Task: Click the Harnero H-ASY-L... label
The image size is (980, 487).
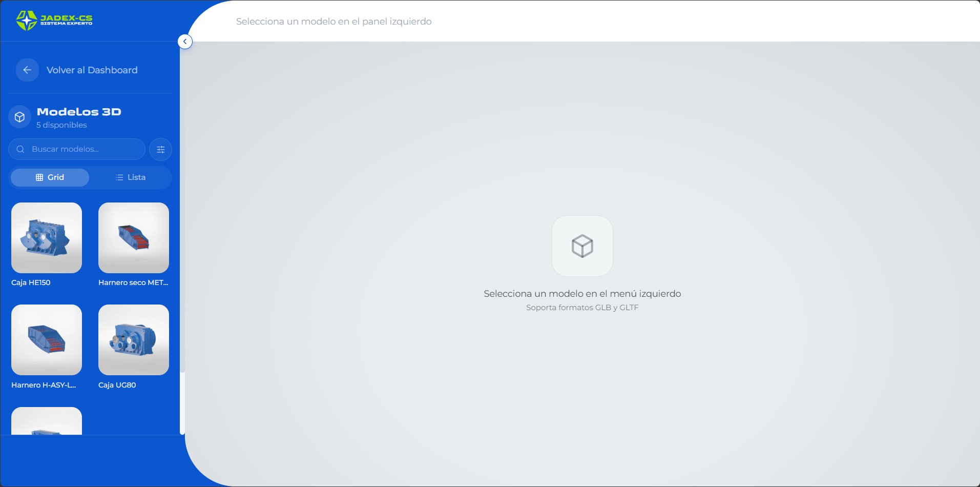Action: 44,385
